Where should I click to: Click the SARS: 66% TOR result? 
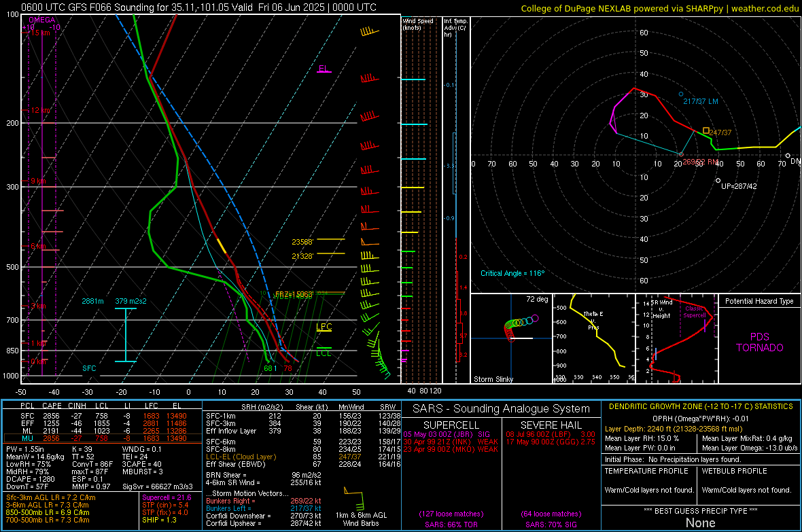pos(451,525)
